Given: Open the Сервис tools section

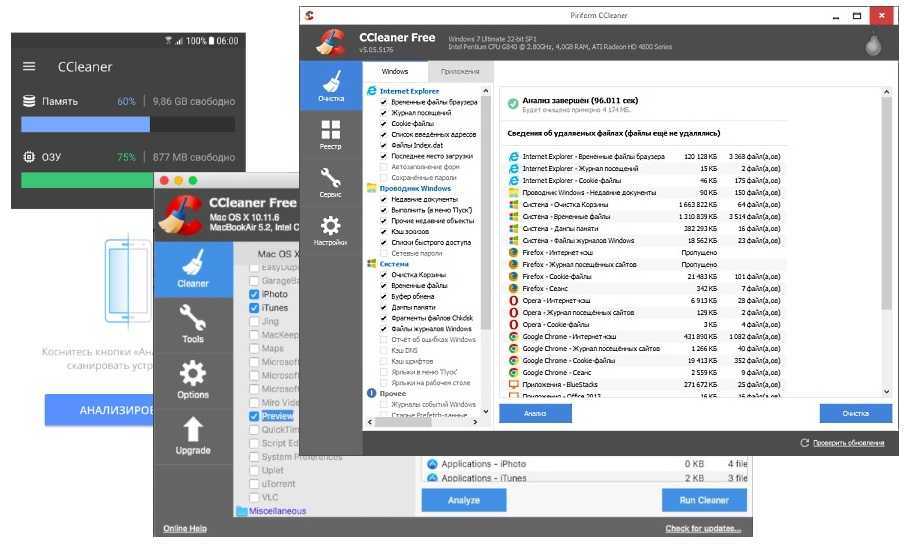Looking at the screenshot, I should tap(331, 182).
